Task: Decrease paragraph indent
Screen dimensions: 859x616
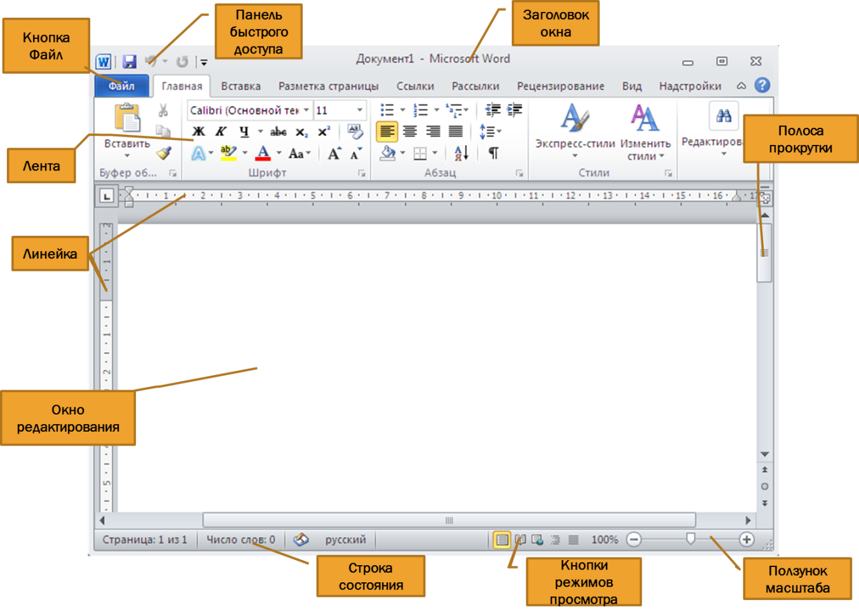Action: click(493, 110)
